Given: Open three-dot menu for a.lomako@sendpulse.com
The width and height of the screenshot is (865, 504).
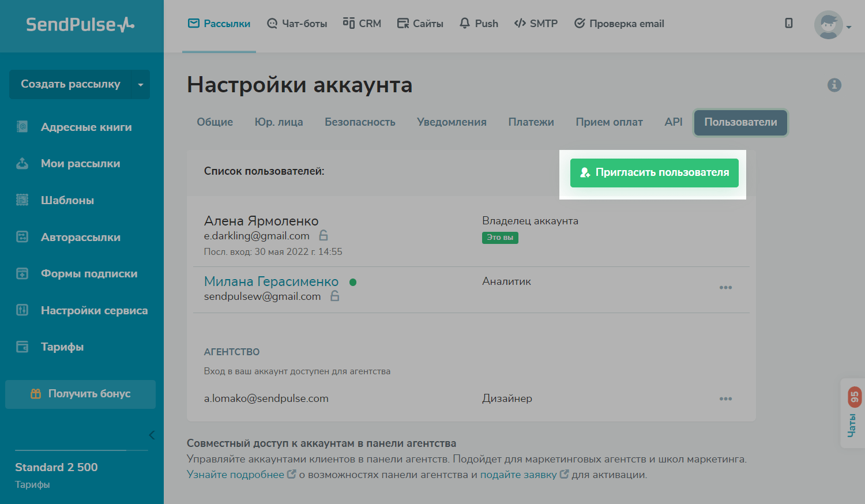Looking at the screenshot, I should tap(725, 398).
